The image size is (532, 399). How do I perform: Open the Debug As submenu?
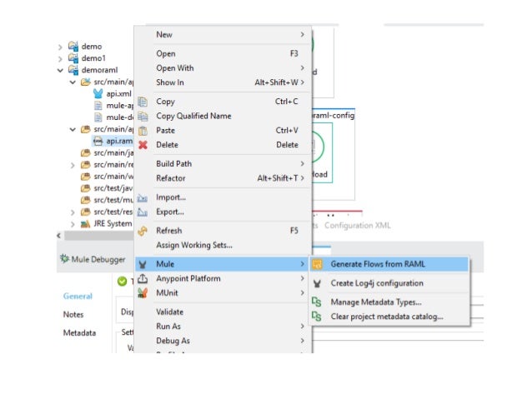click(223, 341)
